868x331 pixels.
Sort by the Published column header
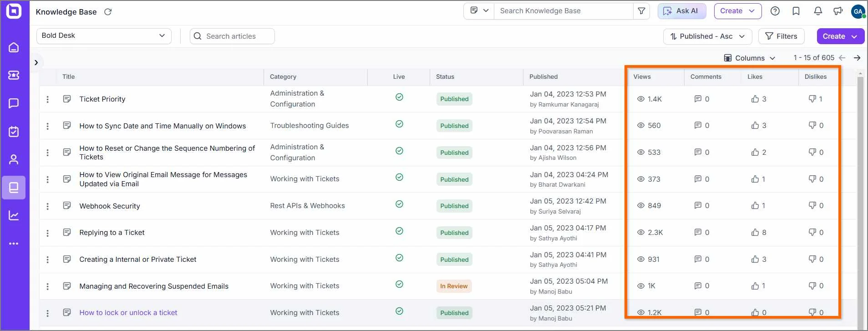tap(543, 76)
